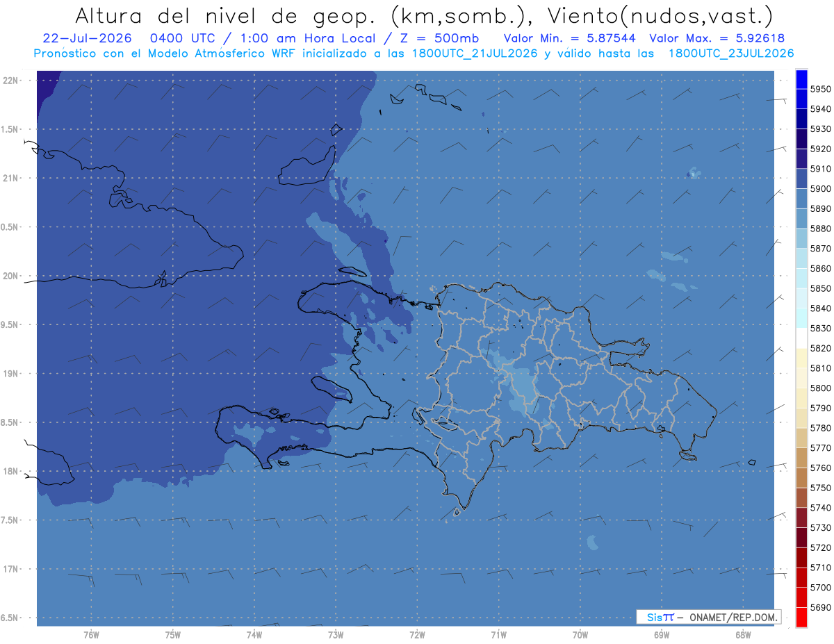Click the legend value '5820'

[820, 348]
